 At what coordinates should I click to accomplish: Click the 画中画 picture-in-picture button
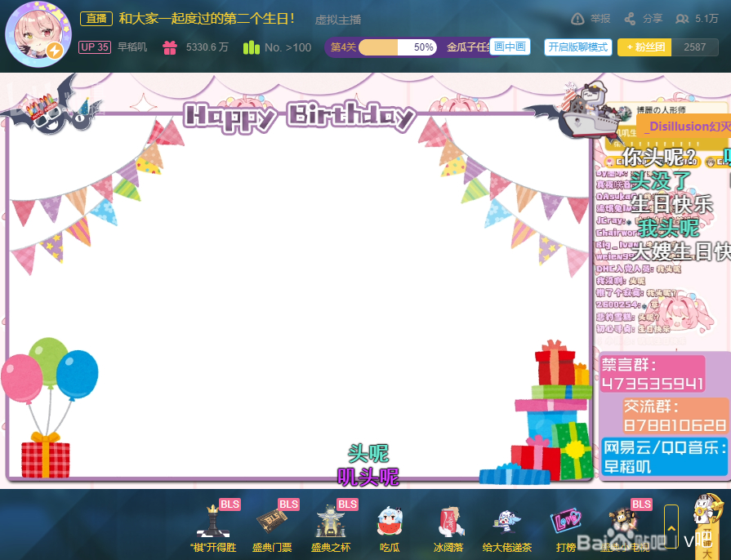(510, 47)
